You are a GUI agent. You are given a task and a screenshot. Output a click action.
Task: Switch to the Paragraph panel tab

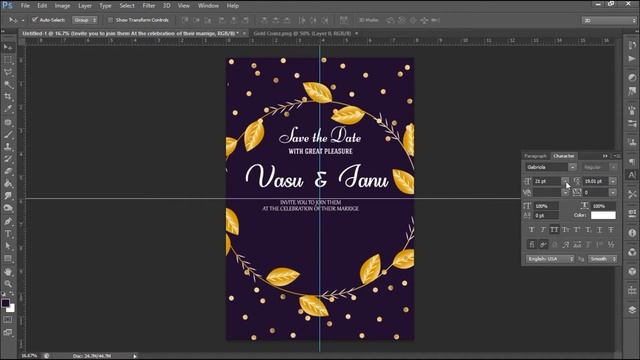535,156
